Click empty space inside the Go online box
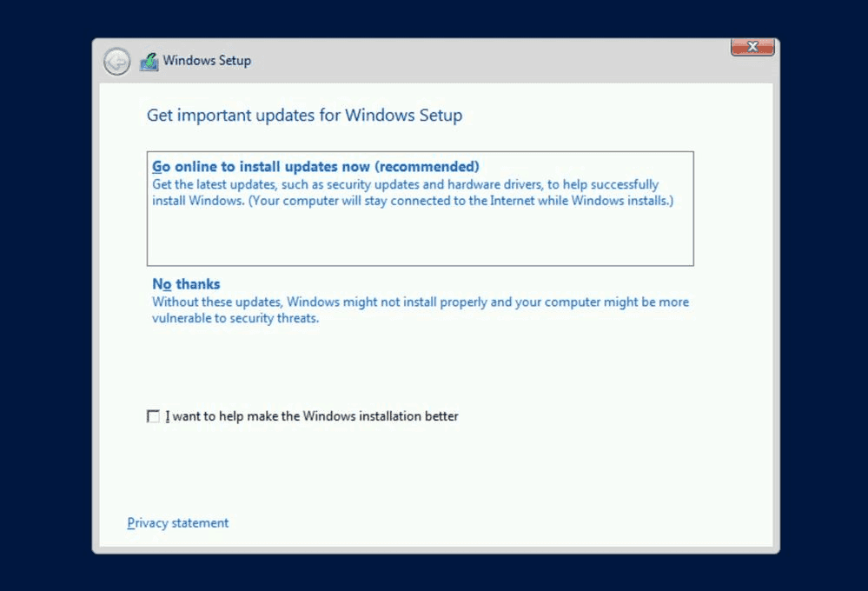This screenshot has width=868, height=591. [x=417, y=236]
